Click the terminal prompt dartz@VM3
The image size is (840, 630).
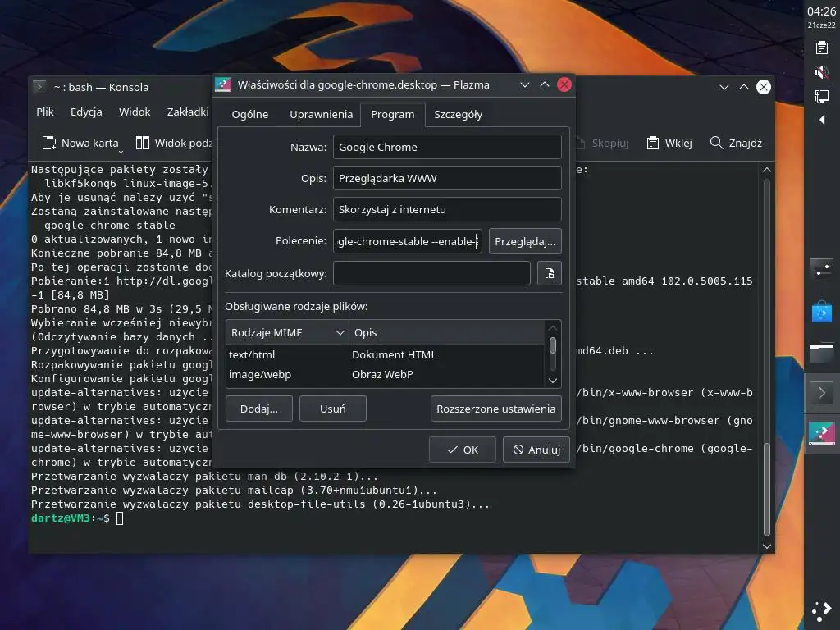[x=61, y=518]
